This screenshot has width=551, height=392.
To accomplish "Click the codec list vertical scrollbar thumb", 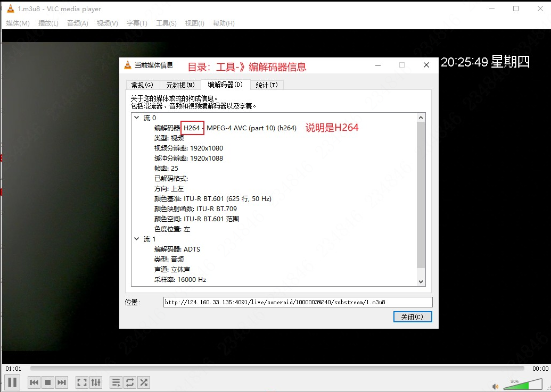I will point(421,195).
